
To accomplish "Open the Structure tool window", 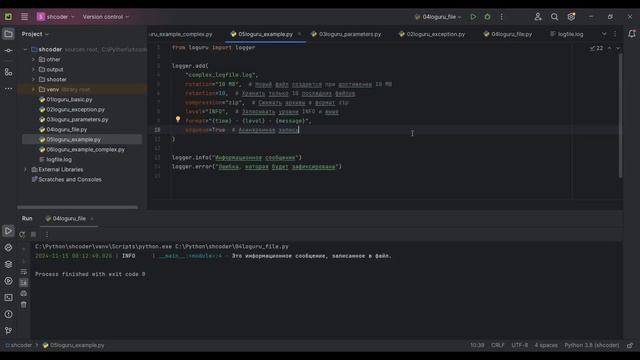I will (x=8, y=72).
